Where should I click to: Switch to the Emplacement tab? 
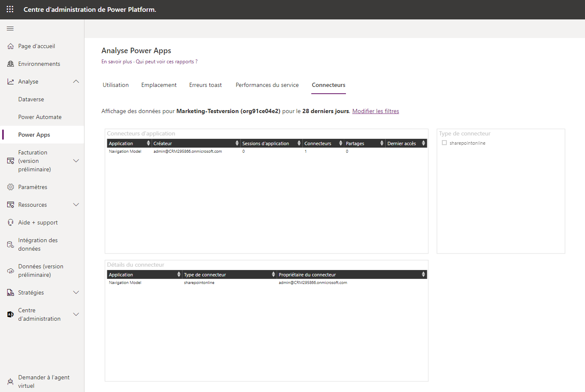(x=159, y=85)
